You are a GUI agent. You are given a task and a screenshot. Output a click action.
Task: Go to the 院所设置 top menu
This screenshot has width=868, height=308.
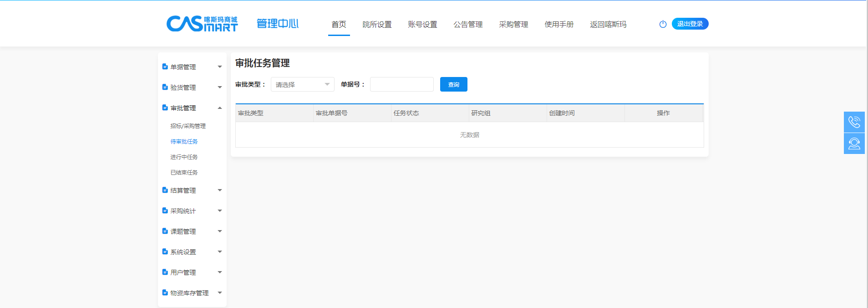377,24
